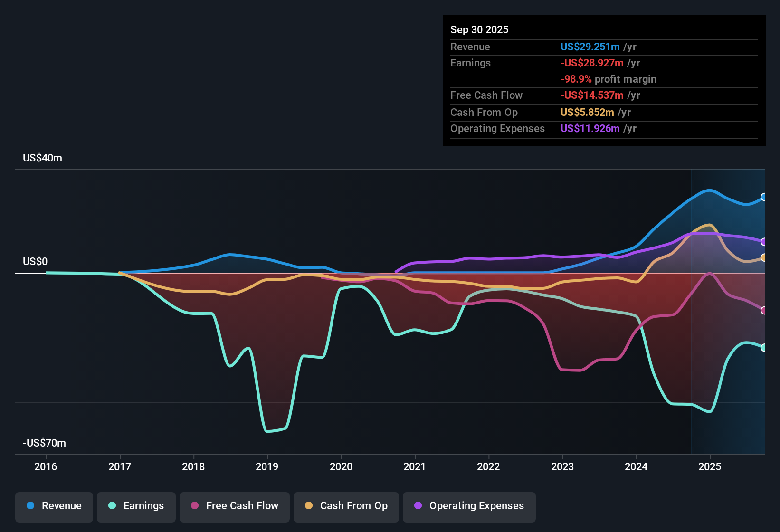
Task: Select the blue Revenue legend dot
Action: coord(30,506)
